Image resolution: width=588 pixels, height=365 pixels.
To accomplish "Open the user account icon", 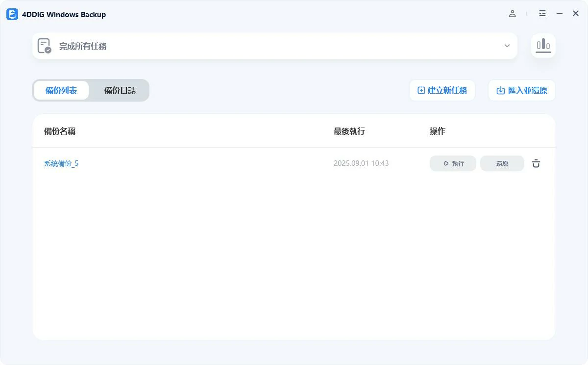I will point(512,14).
